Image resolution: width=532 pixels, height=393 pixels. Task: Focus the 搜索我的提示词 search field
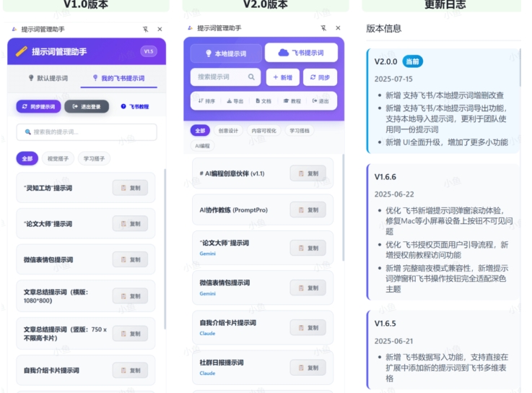tap(87, 131)
